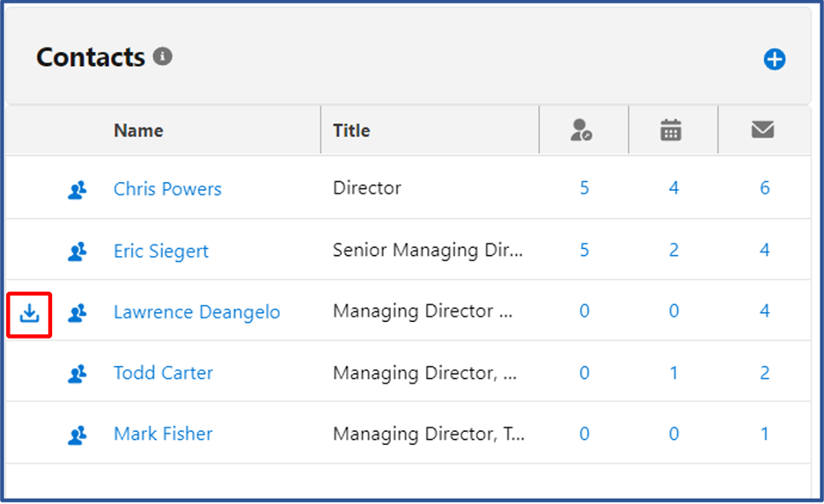Screen dimensions: 824x504
Task: Click contact icon next to Eric Siegert
Action: click(77, 252)
